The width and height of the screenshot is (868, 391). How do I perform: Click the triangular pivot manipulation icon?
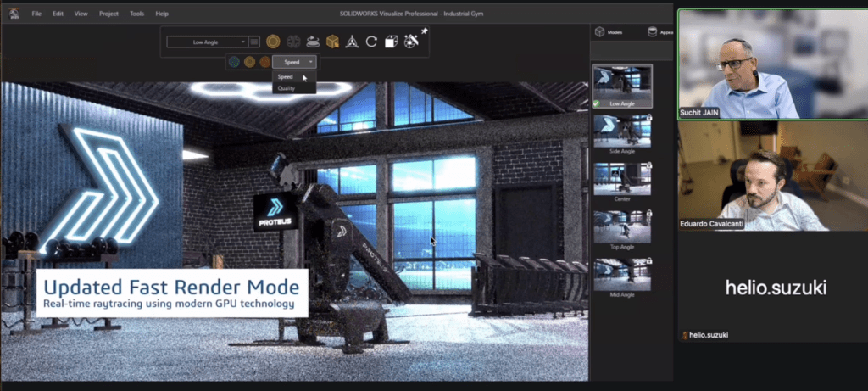352,41
